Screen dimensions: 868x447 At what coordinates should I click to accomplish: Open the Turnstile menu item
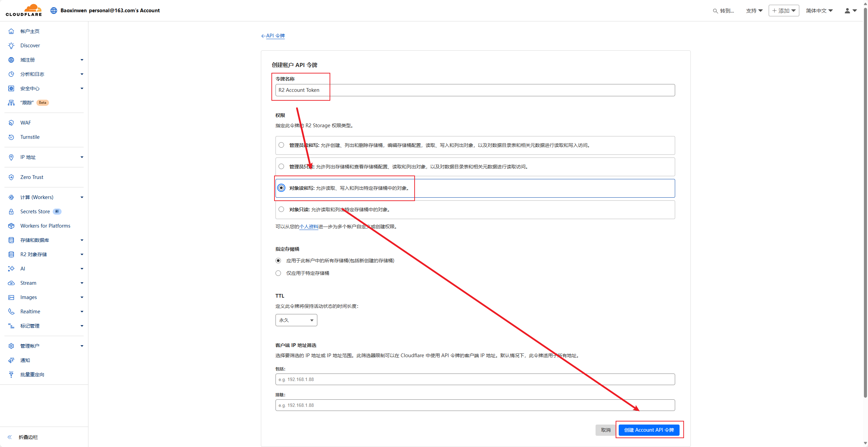[30, 137]
